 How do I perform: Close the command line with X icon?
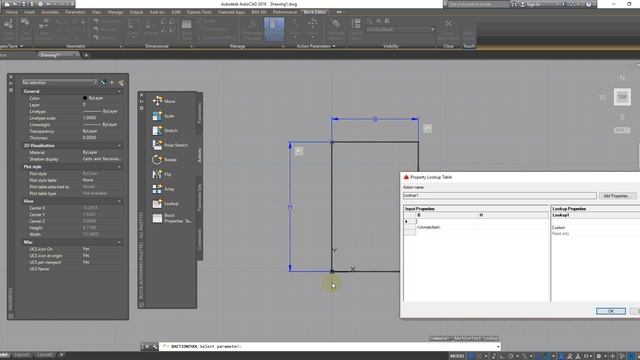[147, 347]
